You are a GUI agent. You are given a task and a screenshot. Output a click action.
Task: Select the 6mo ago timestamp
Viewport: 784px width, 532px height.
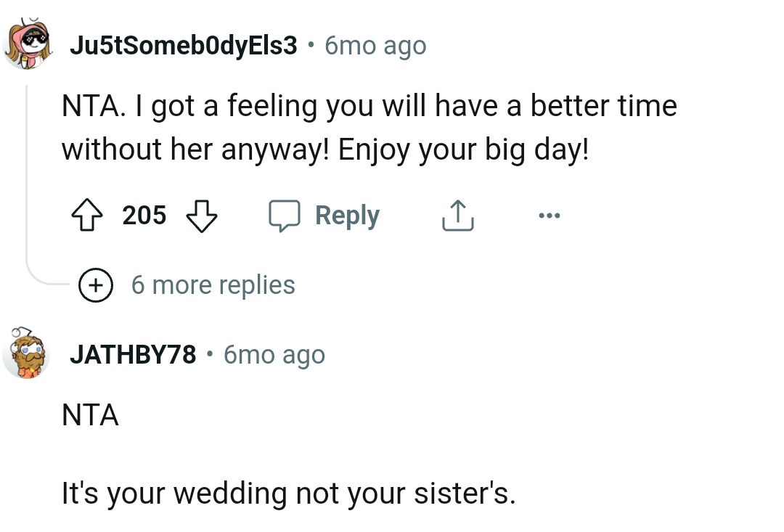(374, 45)
